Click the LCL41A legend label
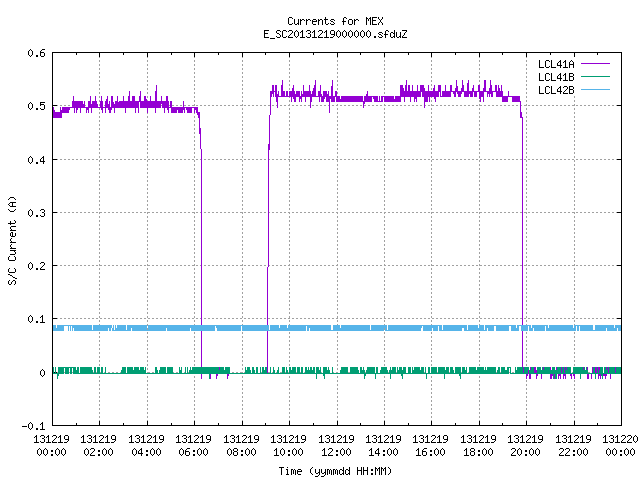The width and height of the screenshot is (640, 480). [556, 64]
